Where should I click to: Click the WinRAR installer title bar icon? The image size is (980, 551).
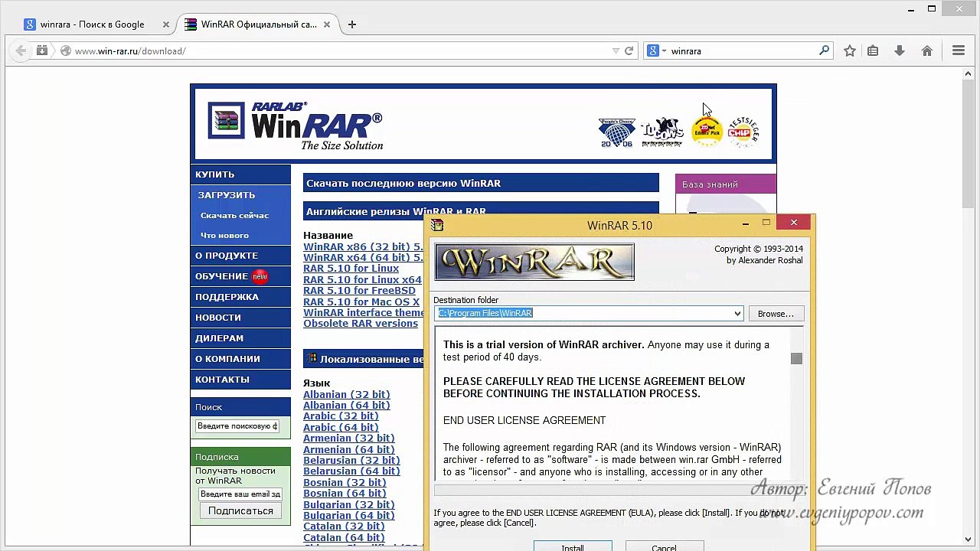coord(437,225)
